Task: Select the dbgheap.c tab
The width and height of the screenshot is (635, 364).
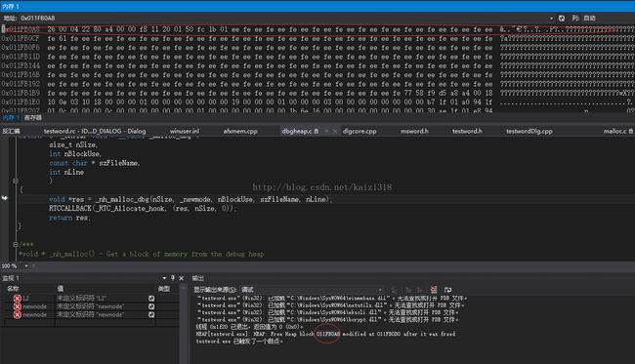Action: (297, 131)
